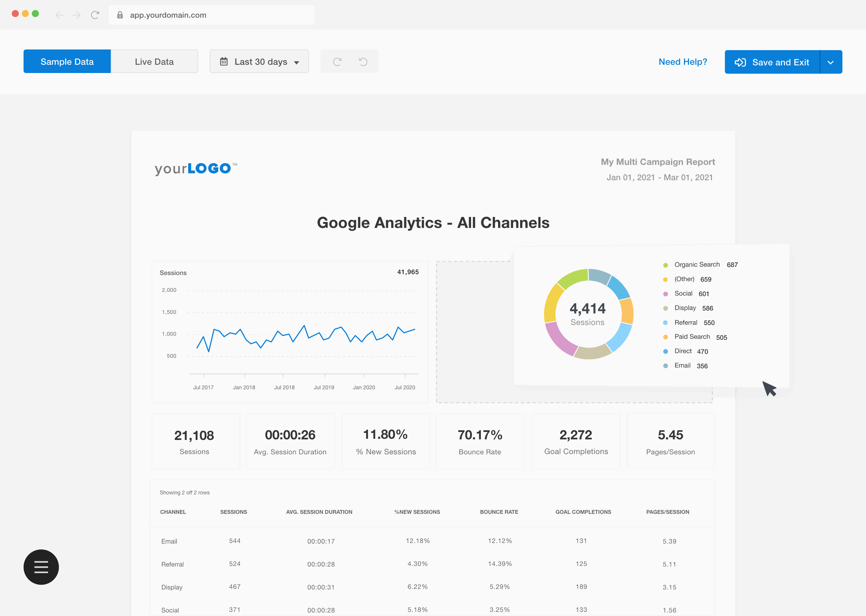Click the refresh/sync icon
The width and height of the screenshot is (866, 616).
tap(337, 61)
